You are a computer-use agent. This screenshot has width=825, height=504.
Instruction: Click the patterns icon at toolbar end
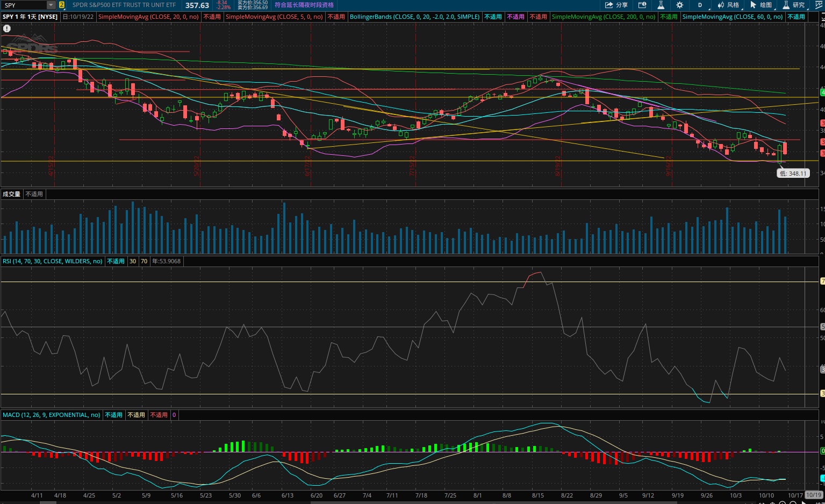[x=819, y=5]
